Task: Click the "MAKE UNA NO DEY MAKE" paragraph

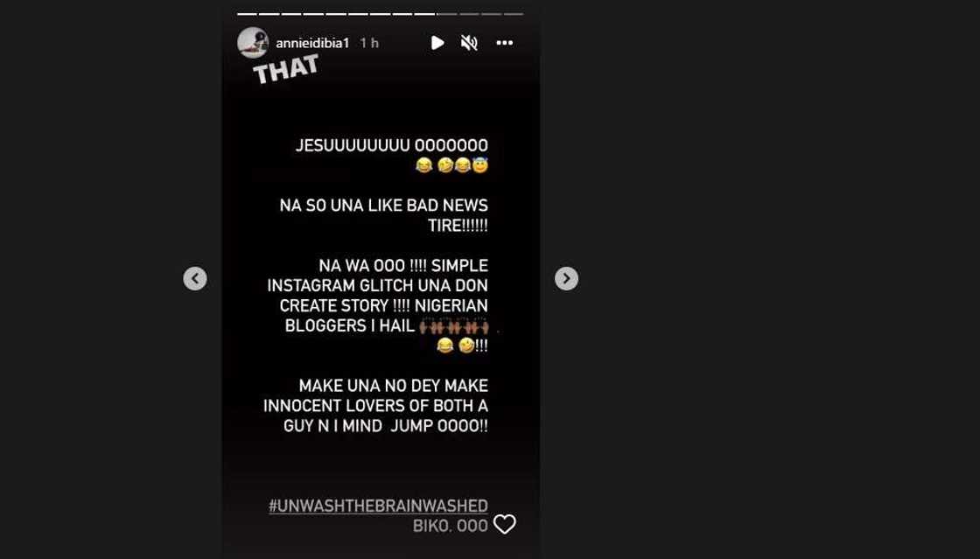Action: (x=375, y=406)
